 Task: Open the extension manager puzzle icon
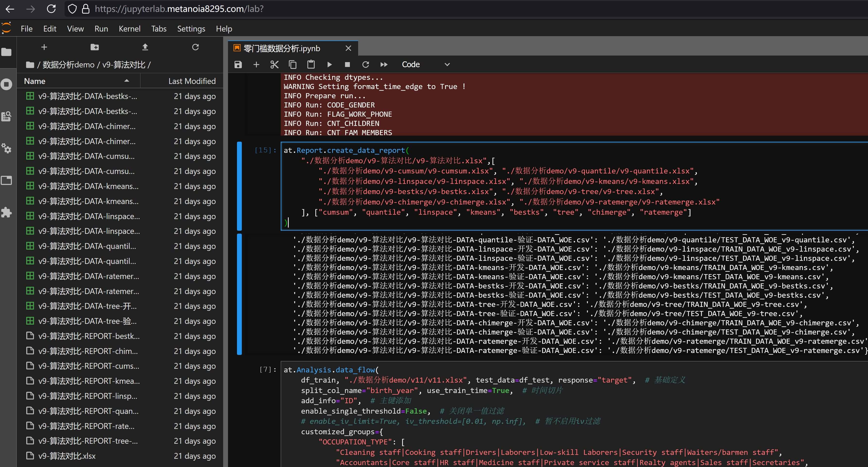(6, 213)
